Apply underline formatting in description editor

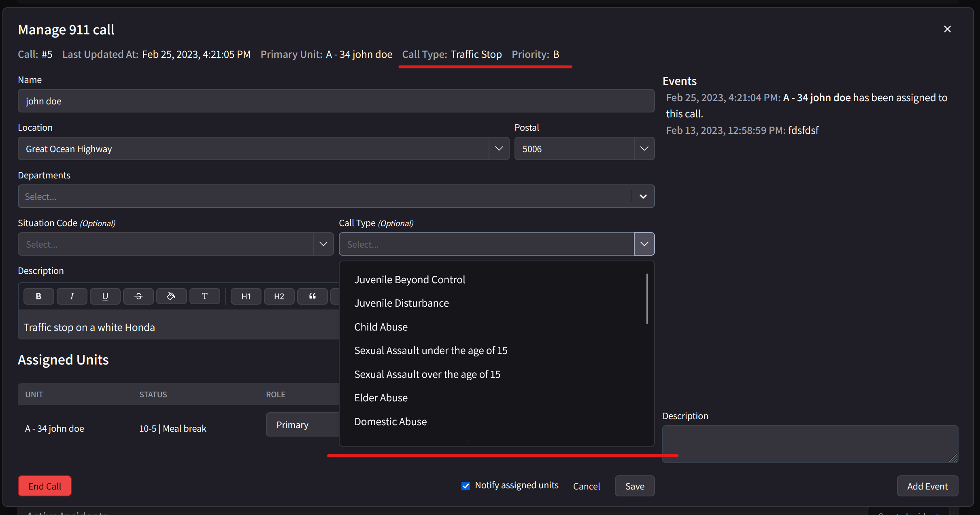click(x=105, y=296)
